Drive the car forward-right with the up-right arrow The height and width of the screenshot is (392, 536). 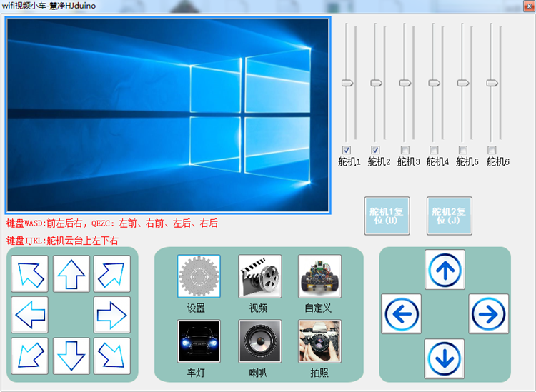point(111,274)
